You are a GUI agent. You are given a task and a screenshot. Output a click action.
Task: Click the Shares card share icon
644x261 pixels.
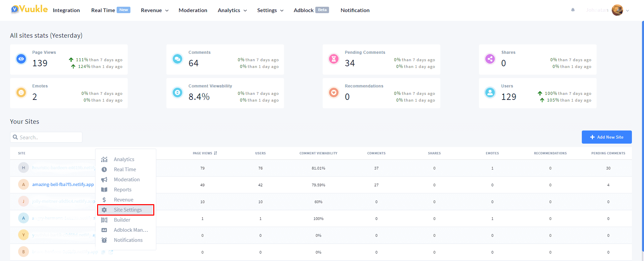pyautogui.click(x=490, y=59)
